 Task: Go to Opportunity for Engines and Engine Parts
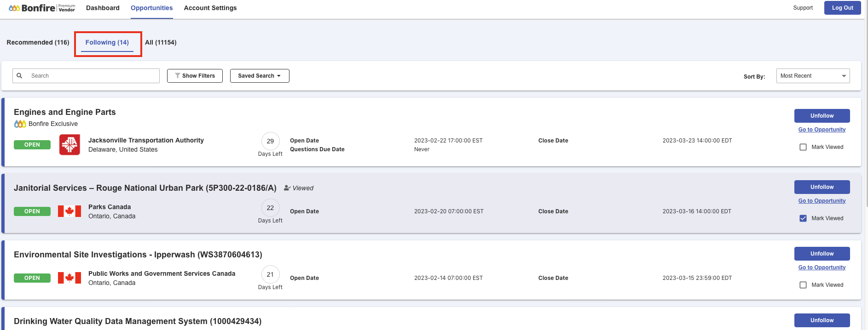pos(822,130)
